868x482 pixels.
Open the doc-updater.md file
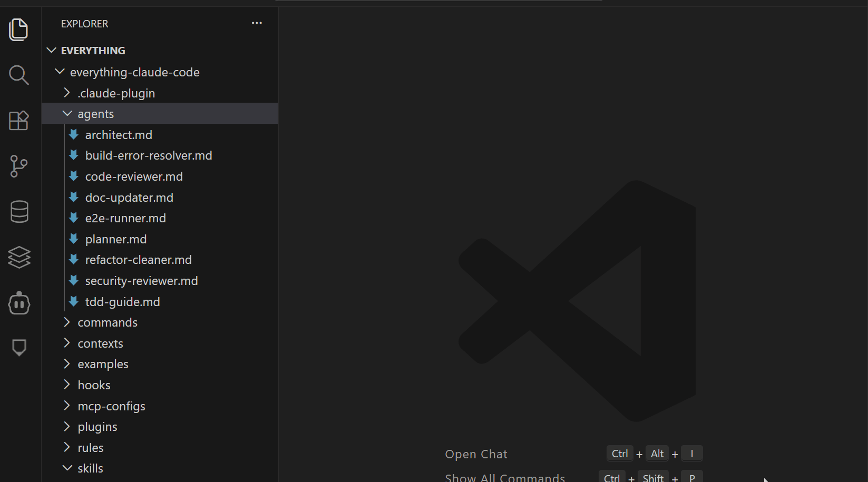coord(129,198)
